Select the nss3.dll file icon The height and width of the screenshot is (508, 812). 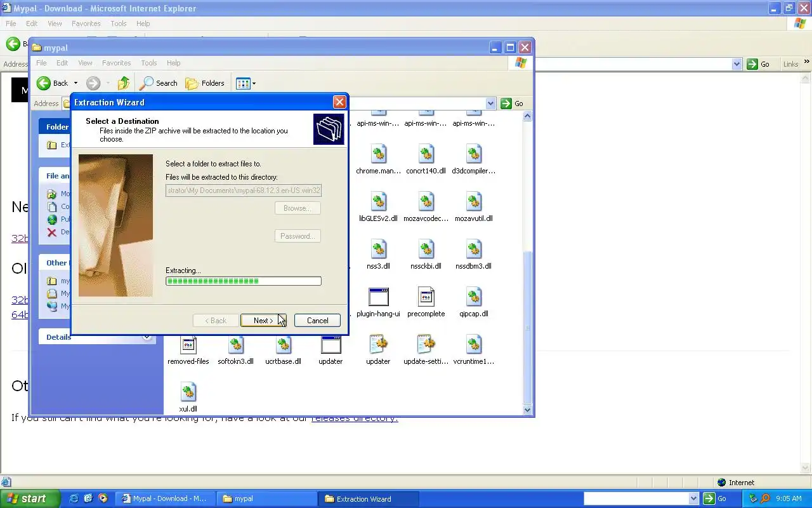(378, 249)
